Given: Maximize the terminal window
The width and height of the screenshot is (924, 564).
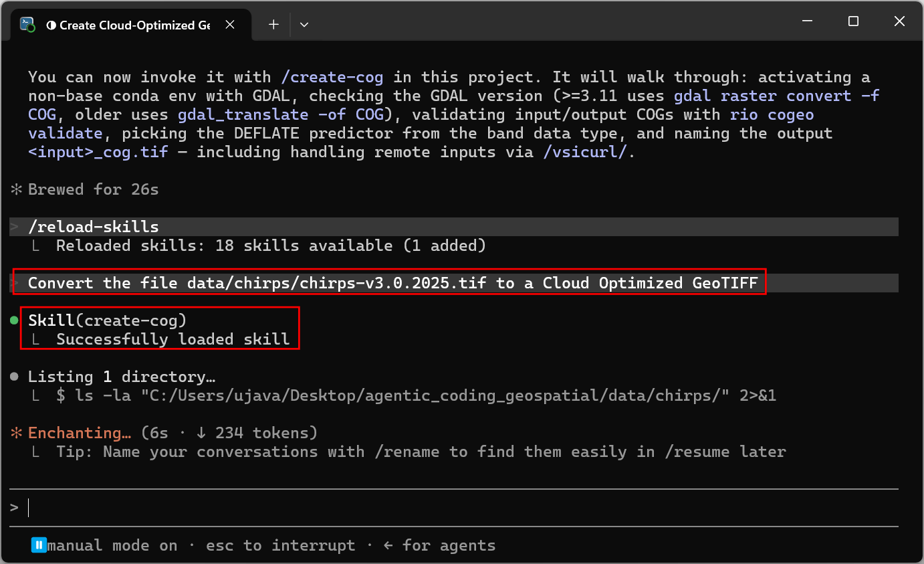Looking at the screenshot, I should [x=853, y=21].
